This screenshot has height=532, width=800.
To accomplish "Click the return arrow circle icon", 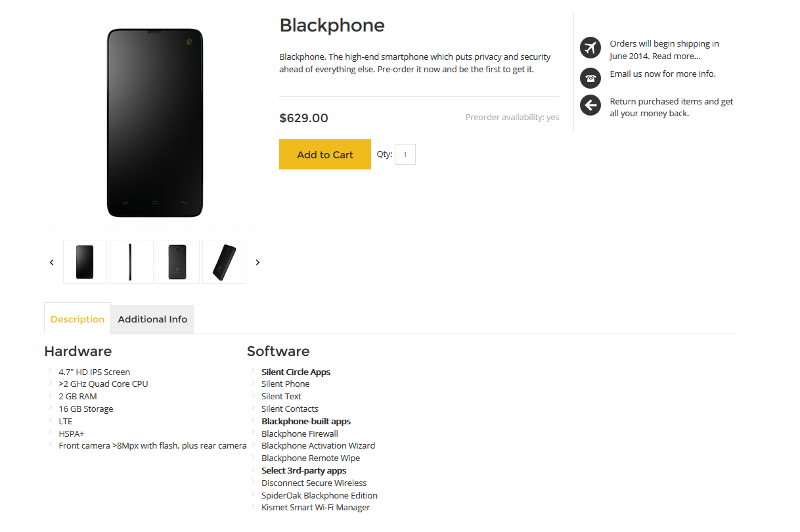I will [590, 105].
